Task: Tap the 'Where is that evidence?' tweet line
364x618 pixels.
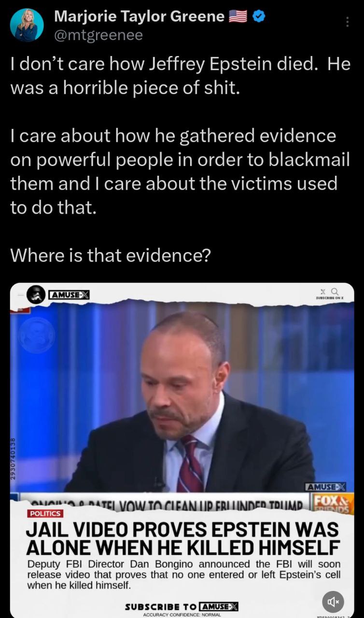Action: click(111, 255)
